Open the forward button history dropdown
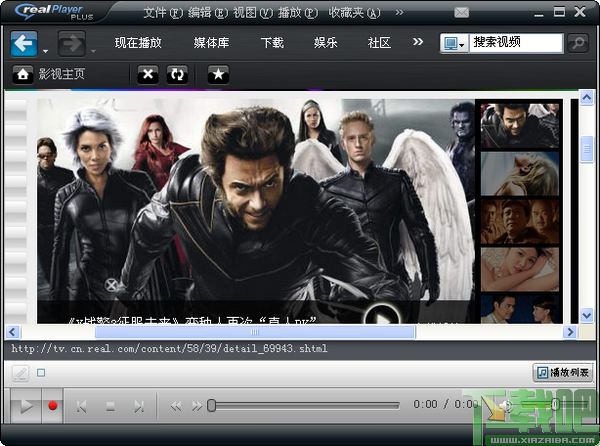 click(93, 51)
